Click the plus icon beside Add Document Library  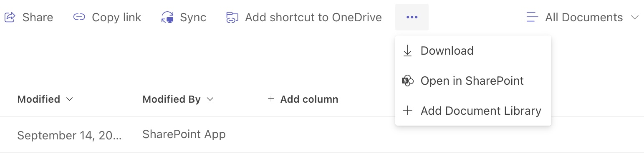coord(407,111)
